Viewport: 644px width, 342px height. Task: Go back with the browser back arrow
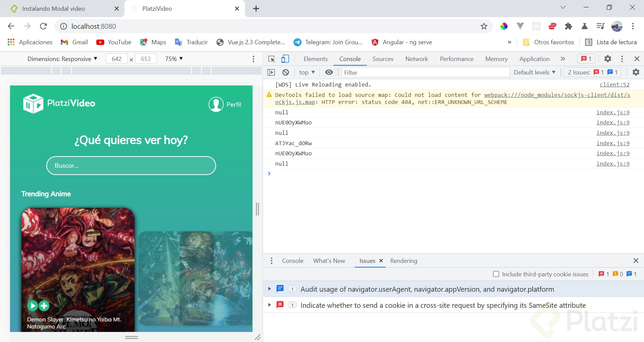(x=11, y=26)
